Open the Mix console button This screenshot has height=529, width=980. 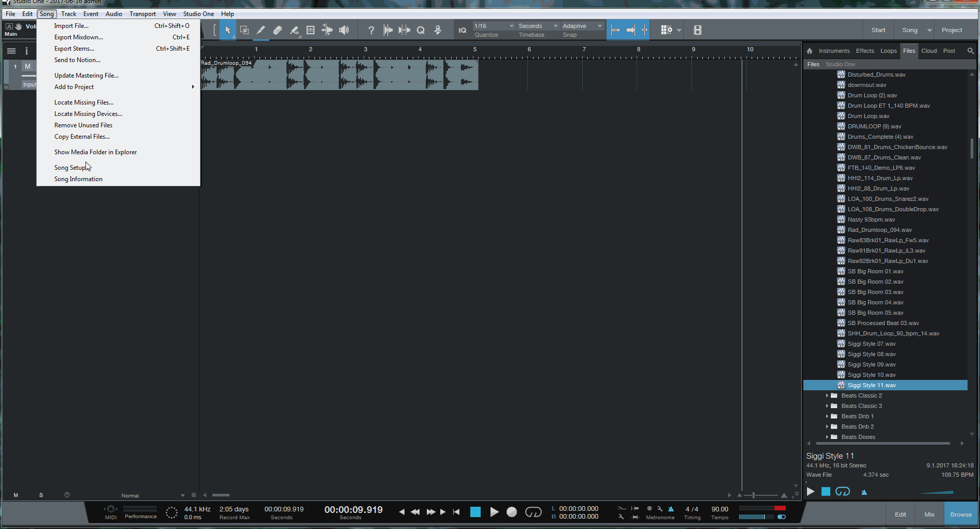pos(929,515)
